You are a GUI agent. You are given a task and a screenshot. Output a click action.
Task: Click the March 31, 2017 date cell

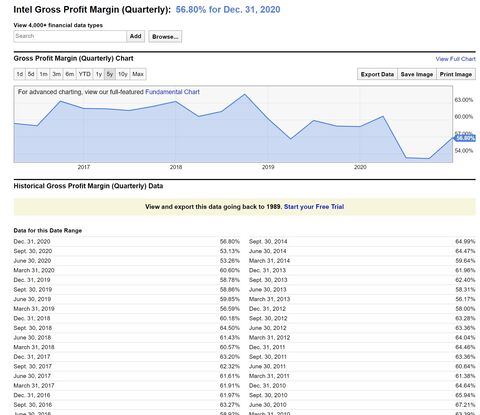point(34,386)
